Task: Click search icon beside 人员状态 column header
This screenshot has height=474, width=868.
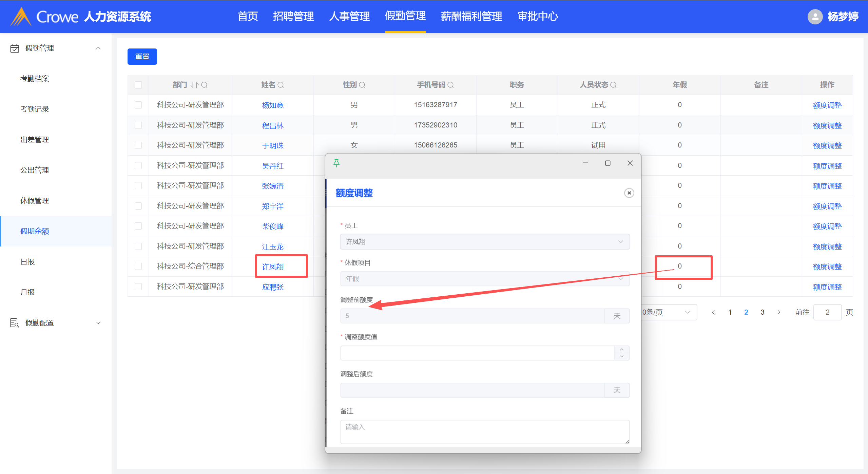Action: [613, 85]
